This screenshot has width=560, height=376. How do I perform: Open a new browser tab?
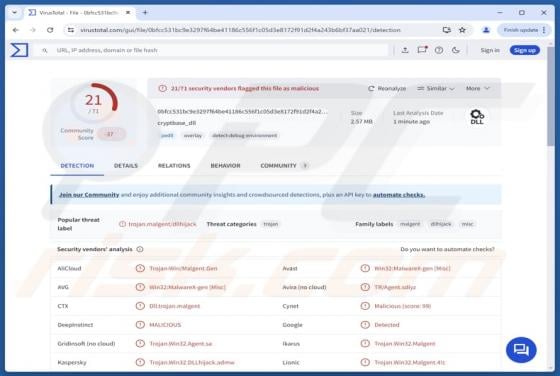pyautogui.click(x=145, y=12)
